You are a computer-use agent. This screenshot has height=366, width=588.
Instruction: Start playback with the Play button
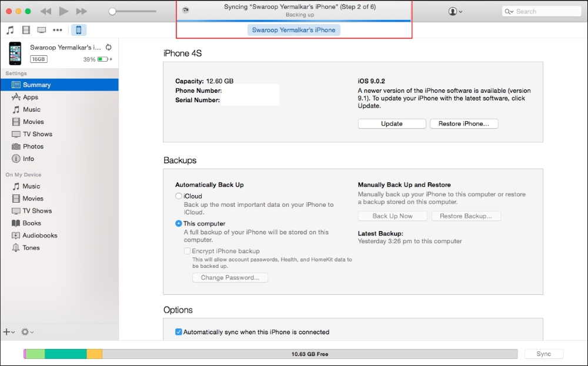(x=64, y=11)
